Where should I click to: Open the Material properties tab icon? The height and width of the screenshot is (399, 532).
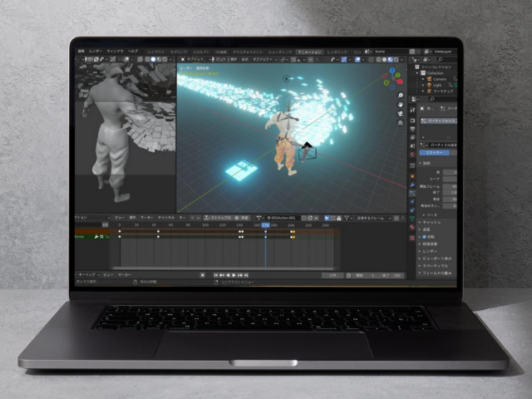(412, 227)
